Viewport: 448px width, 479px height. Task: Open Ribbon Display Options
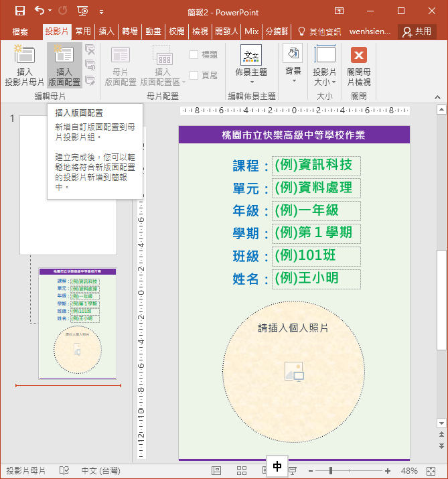tap(339, 11)
